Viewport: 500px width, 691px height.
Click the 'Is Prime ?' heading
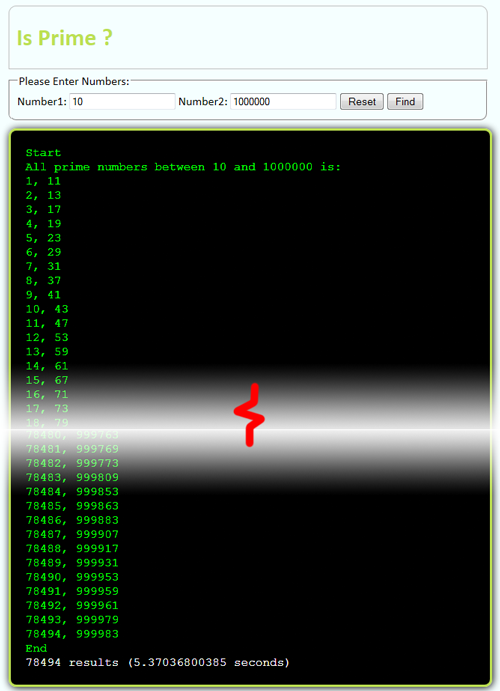(x=65, y=38)
